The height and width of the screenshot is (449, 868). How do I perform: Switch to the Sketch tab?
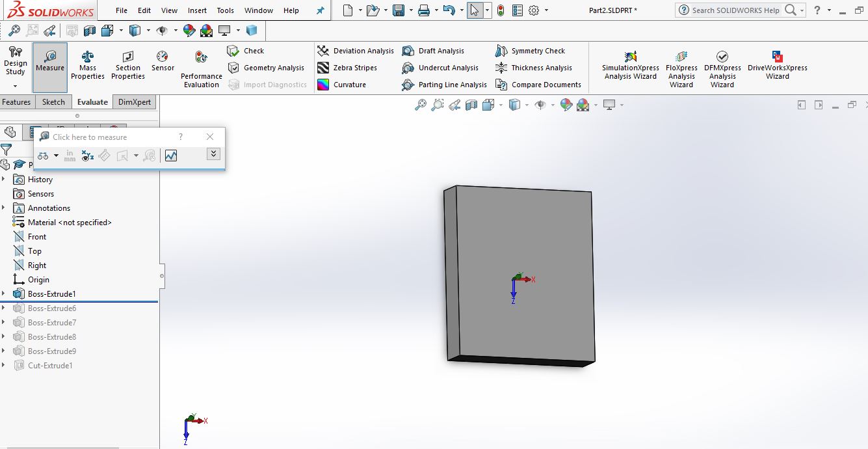[x=53, y=102]
